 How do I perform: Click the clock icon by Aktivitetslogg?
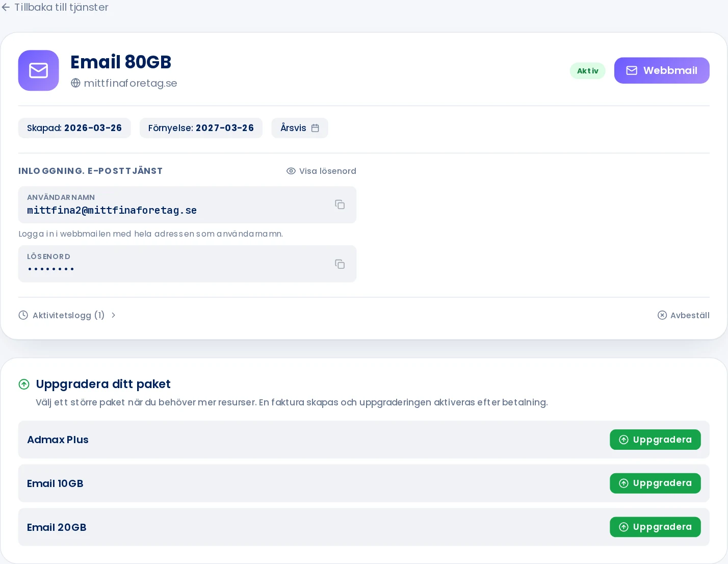click(23, 315)
